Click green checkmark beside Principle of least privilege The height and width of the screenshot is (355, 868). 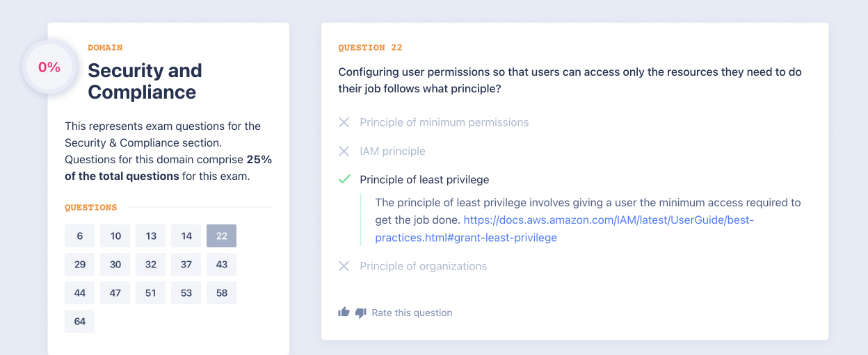[344, 179]
